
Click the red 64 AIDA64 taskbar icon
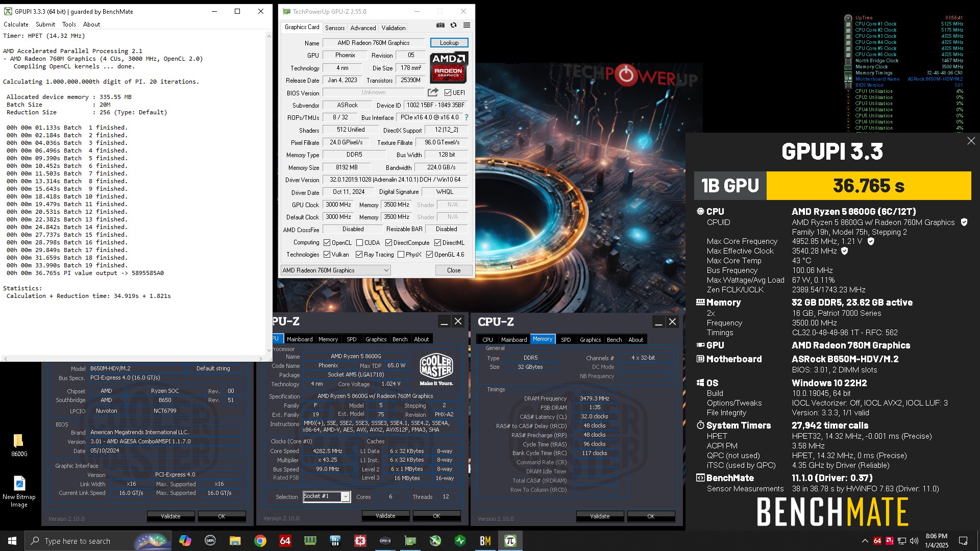coord(285,541)
